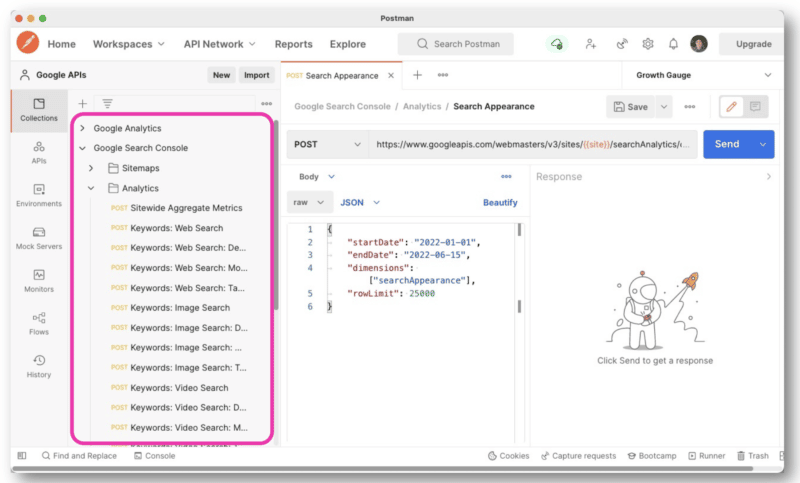Screen dimensions: 800x483
Task: Switch to edit mode pencil toggle
Action: click(729, 106)
